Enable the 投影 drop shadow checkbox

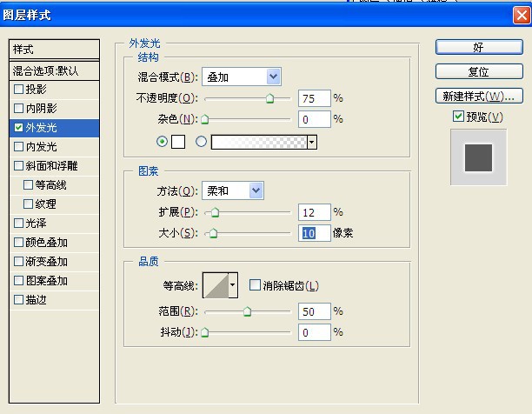(x=19, y=89)
